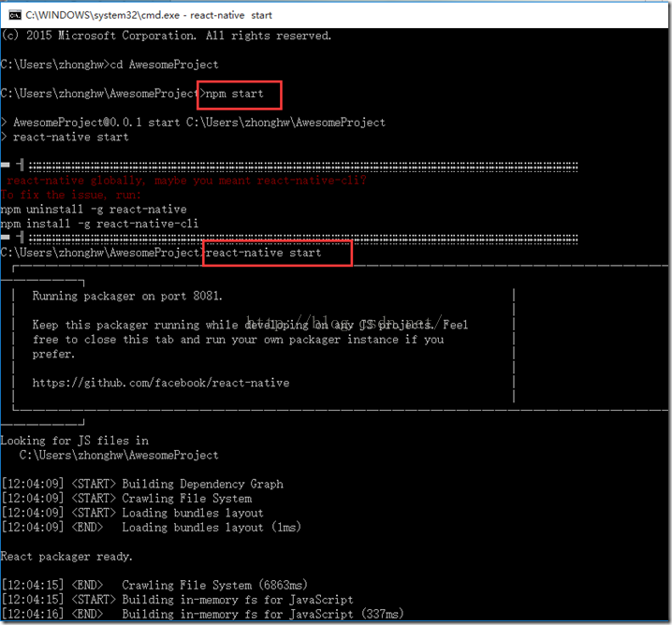Image resolution: width=672 pixels, height=625 pixels.
Task: Click the github.com/facebook/react-native URL
Action: 161,383
